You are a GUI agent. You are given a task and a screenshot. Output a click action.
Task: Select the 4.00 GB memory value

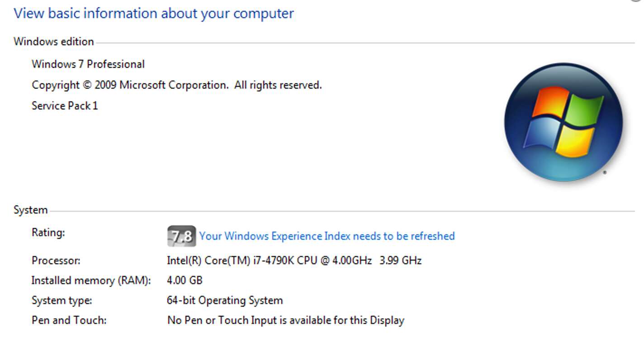185,280
